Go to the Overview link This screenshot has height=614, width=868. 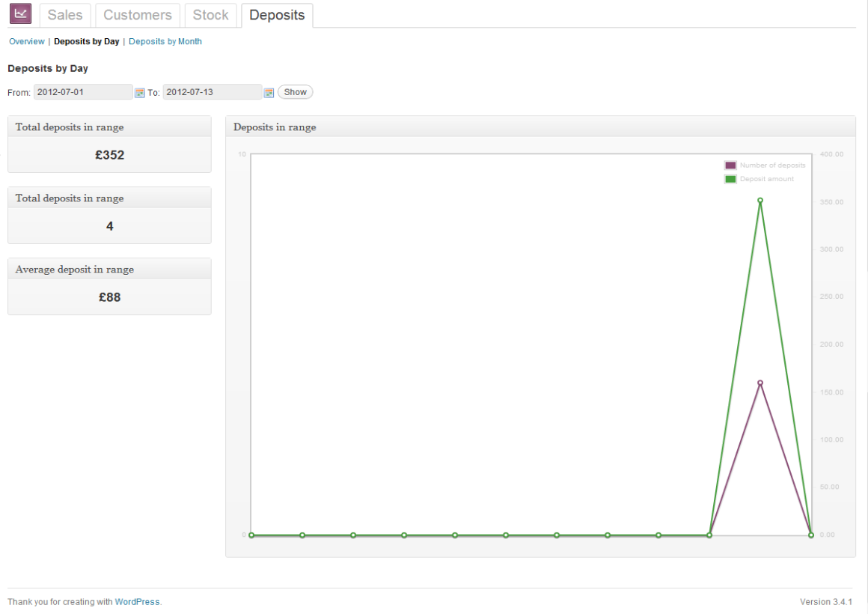[26, 42]
